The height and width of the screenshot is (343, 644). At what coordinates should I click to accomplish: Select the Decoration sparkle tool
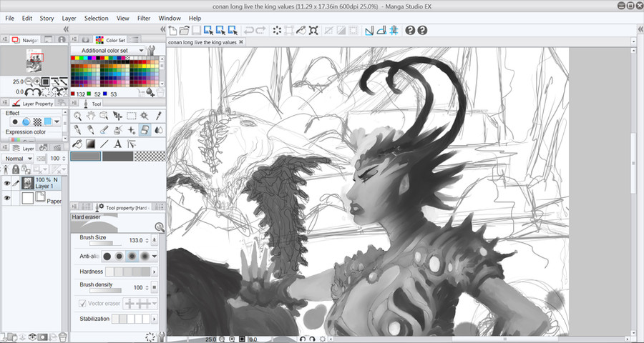tap(132, 130)
